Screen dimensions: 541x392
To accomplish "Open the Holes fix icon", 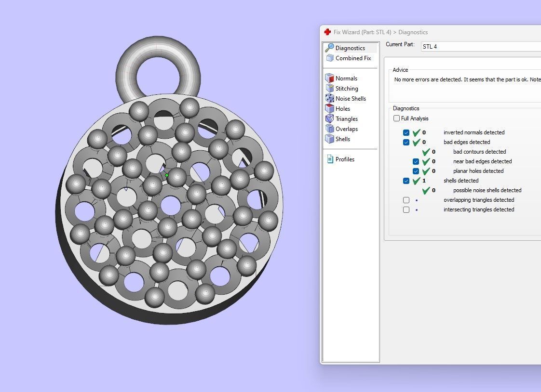I will (x=329, y=108).
